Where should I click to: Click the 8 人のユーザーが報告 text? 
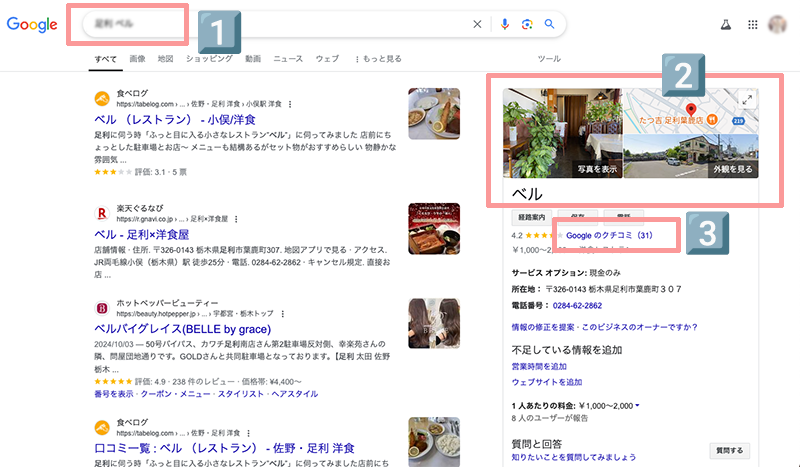pos(550,418)
